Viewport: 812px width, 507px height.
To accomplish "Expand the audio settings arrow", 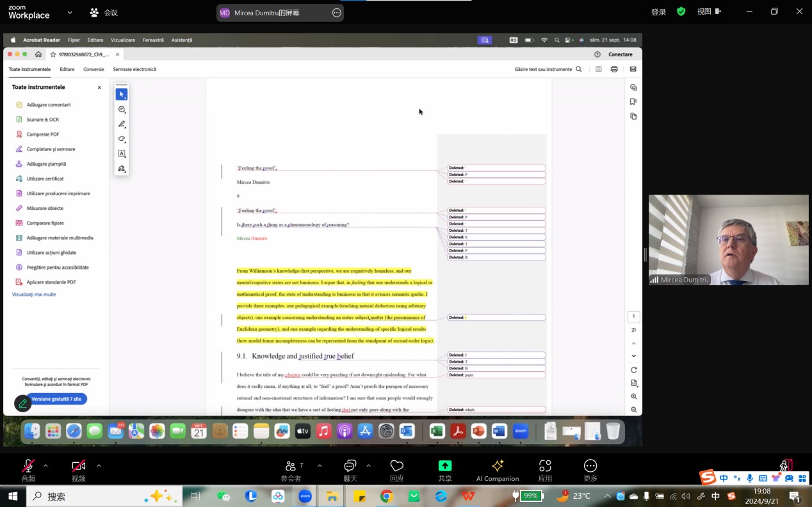I will (45, 465).
